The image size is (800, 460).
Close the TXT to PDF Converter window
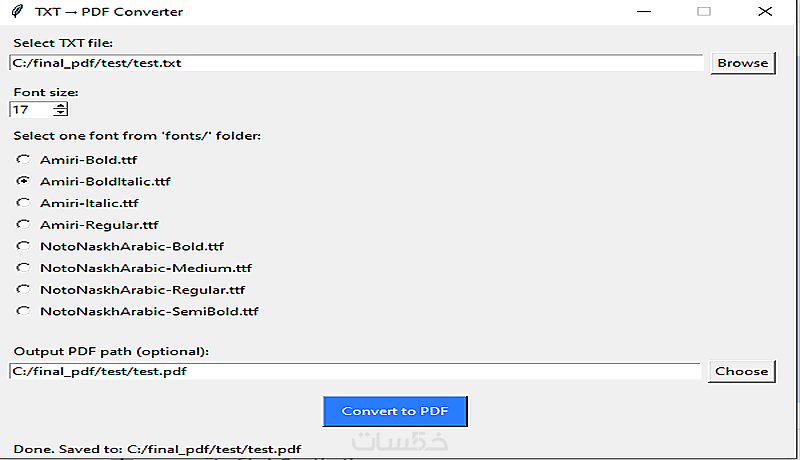pyautogui.click(x=765, y=12)
